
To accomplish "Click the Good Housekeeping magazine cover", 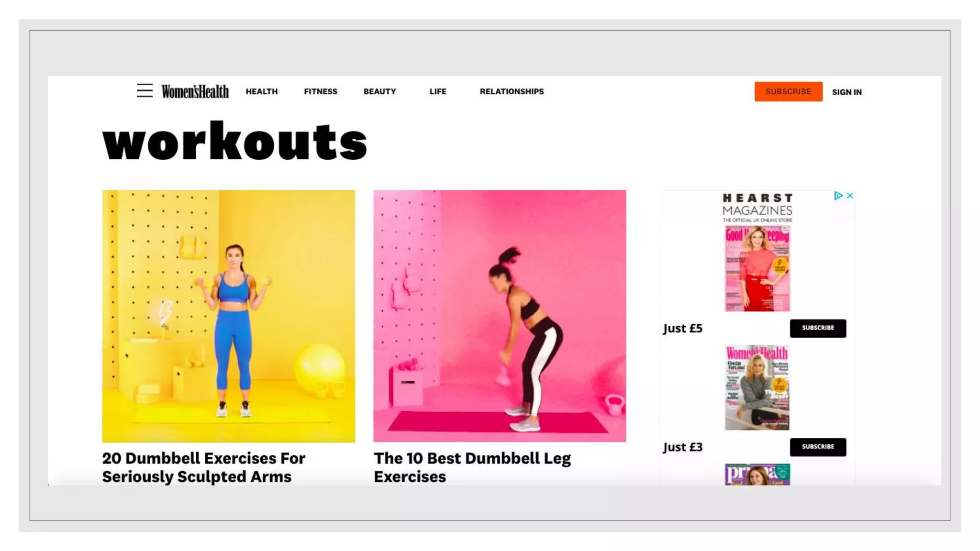I will [x=757, y=269].
